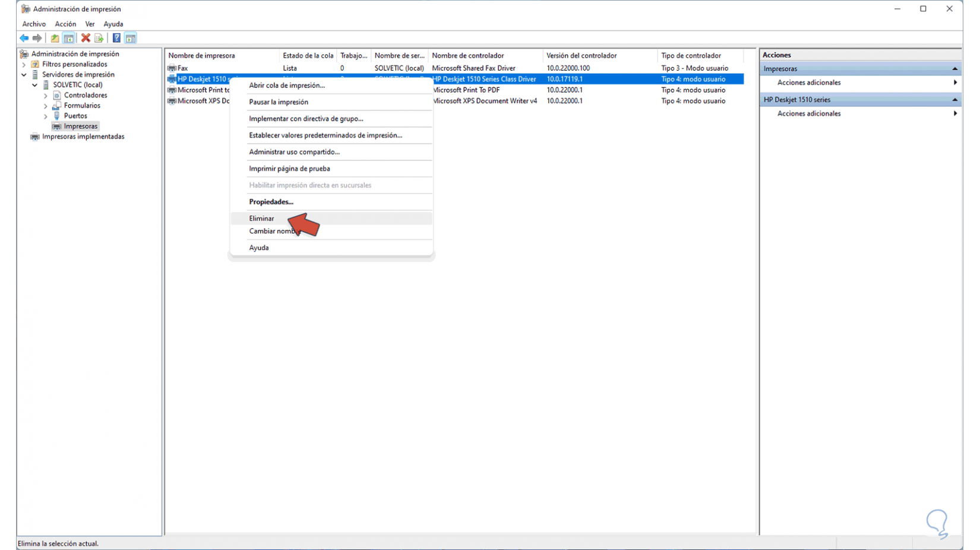The image size is (980, 550).
Task: Select the Puertos tree item
Action: (75, 116)
